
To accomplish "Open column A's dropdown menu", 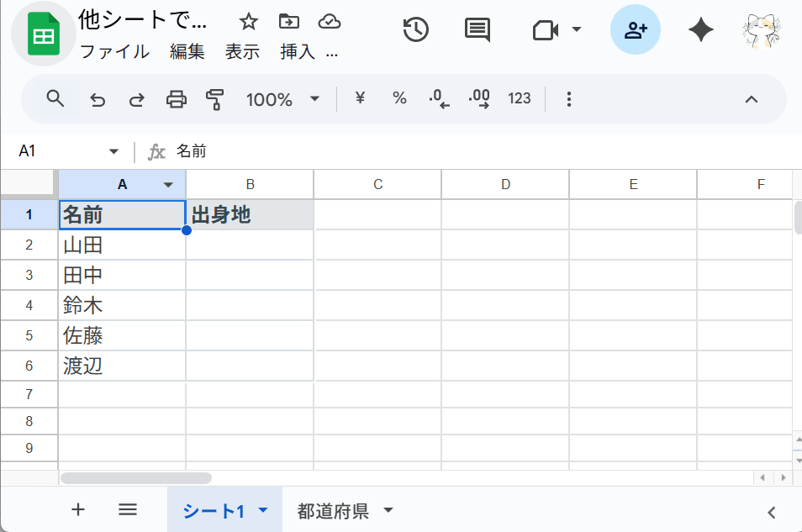I will coord(166,183).
